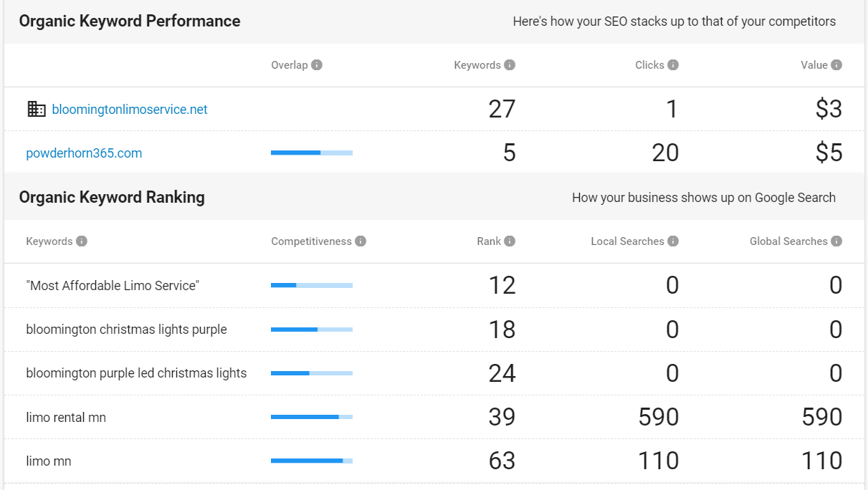Click the Overlap column header
Viewport: 868px width, 490px height.
(x=290, y=65)
